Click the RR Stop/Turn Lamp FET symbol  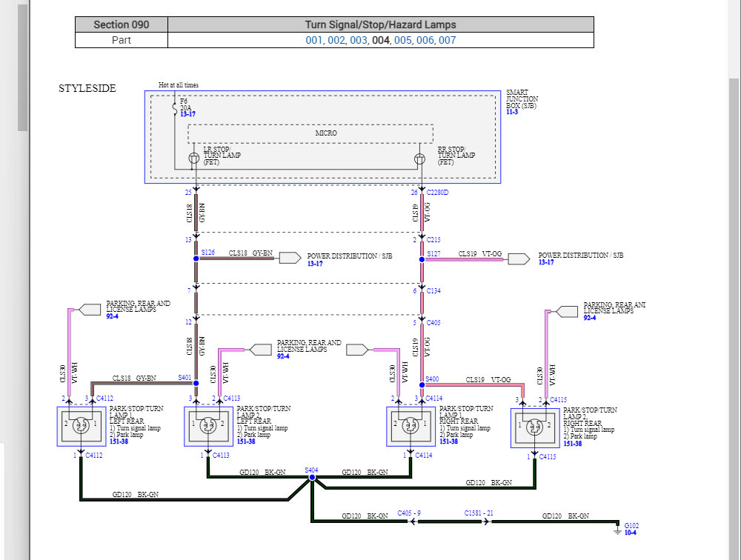pyautogui.click(x=419, y=159)
